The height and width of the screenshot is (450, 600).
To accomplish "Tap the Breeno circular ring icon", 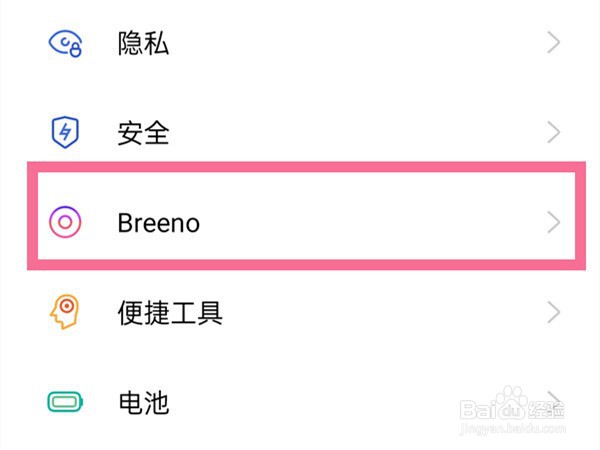I will click(x=65, y=222).
